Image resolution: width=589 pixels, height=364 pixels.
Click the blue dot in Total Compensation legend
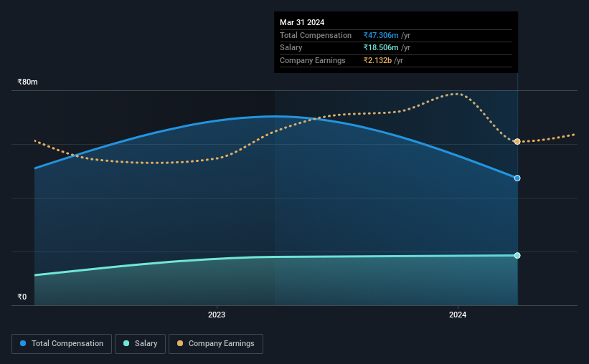[23, 343]
